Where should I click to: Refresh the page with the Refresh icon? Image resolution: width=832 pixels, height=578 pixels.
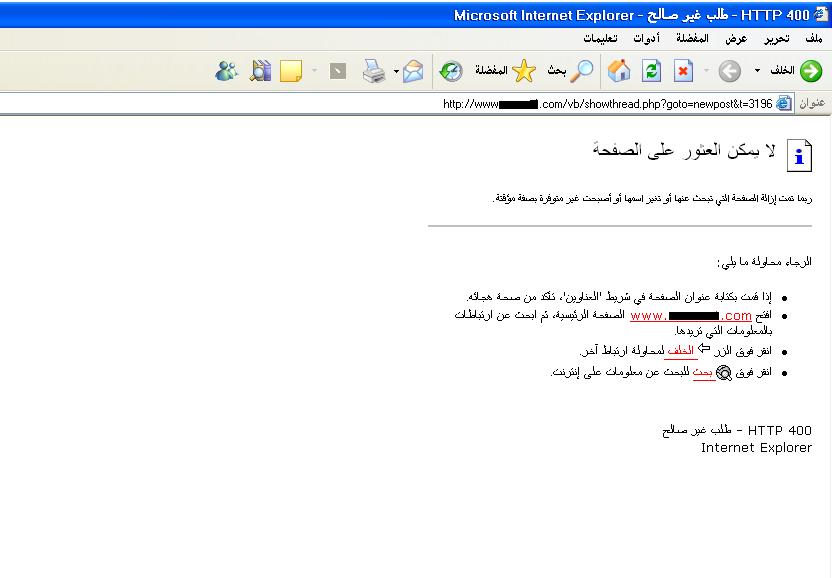[x=652, y=71]
